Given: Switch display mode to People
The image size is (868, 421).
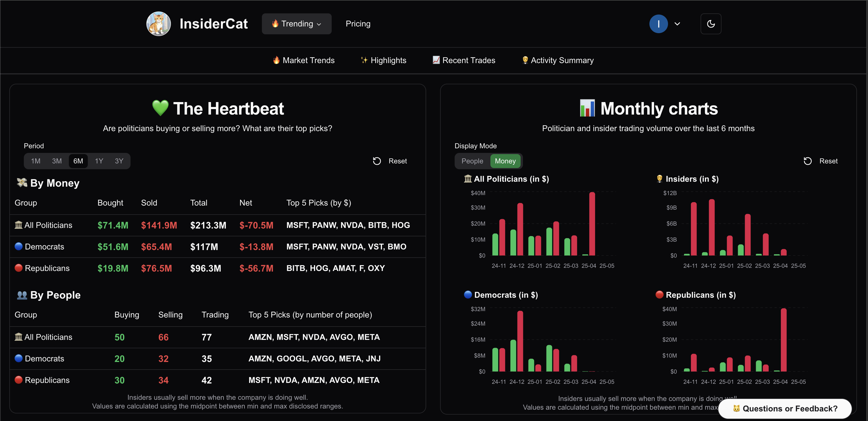Looking at the screenshot, I should point(472,161).
